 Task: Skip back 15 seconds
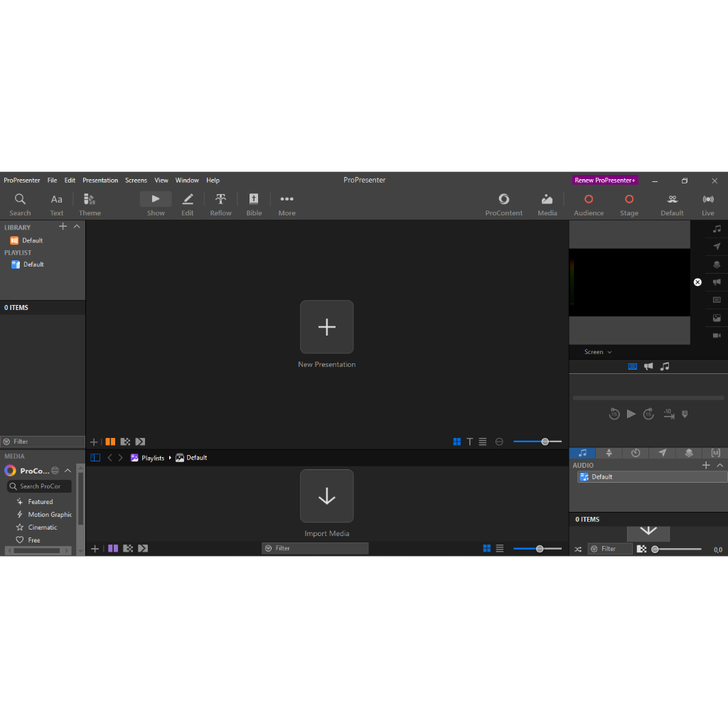614,414
